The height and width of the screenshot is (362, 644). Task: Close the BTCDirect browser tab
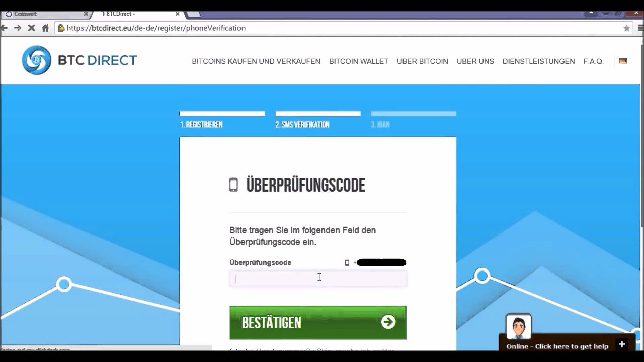[x=177, y=14]
